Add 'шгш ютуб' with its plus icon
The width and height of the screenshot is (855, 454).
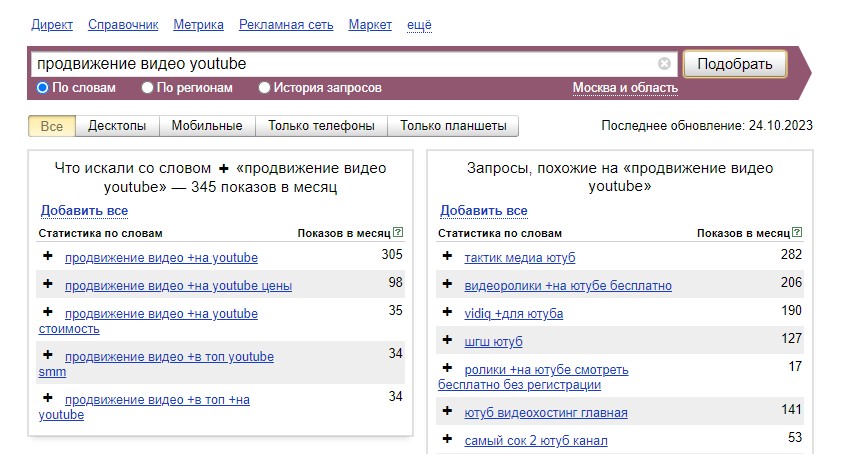pos(448,340)
